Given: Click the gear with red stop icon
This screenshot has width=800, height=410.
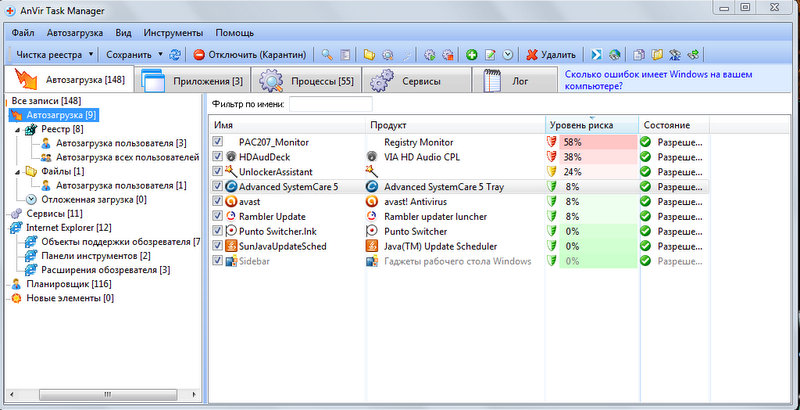Looking at the screenshot, I should 447,55.
